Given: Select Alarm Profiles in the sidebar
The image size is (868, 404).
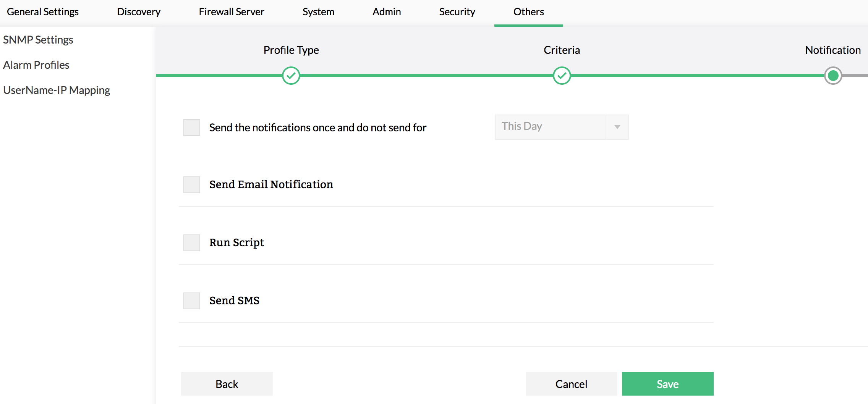Looking at the screenshot, I should coord(36,65).
